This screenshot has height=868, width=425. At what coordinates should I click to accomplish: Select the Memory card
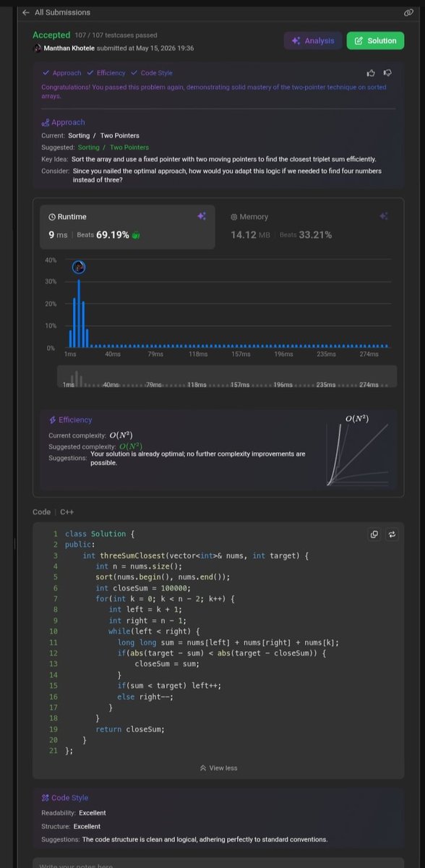pyautogui.click(x=309, y=227)
